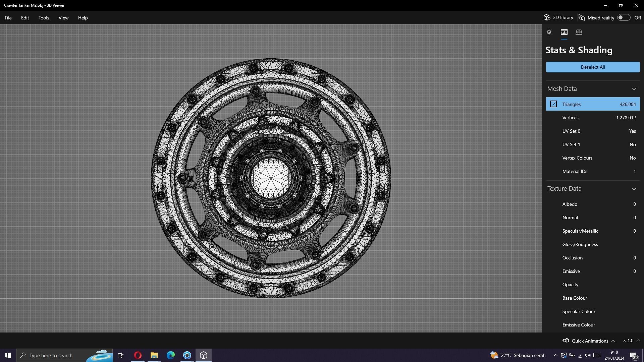This screenshot has height=362, width=644.
Task: Open the 3D library
Action: pos(558,18)
